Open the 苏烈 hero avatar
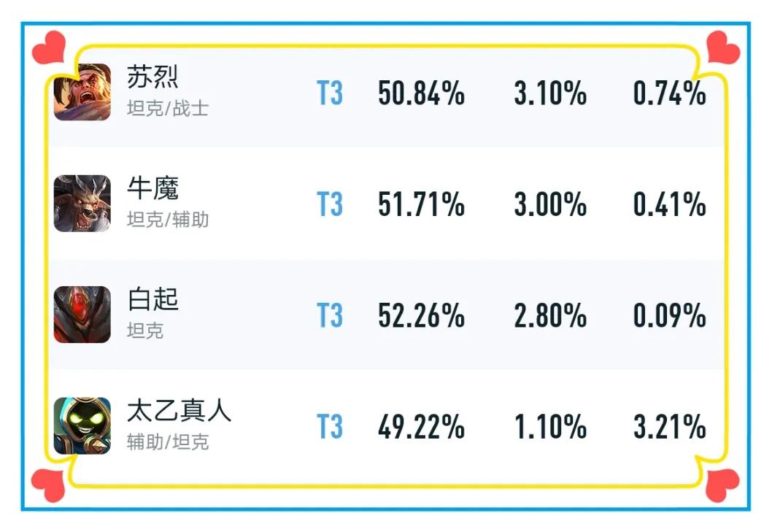772x532 pixels. coord(82,92)
